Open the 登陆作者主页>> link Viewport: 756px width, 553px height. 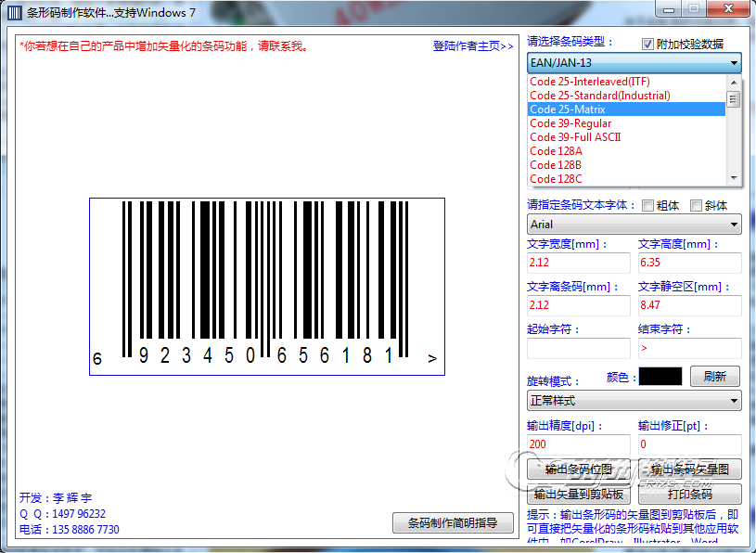[473, 46]
